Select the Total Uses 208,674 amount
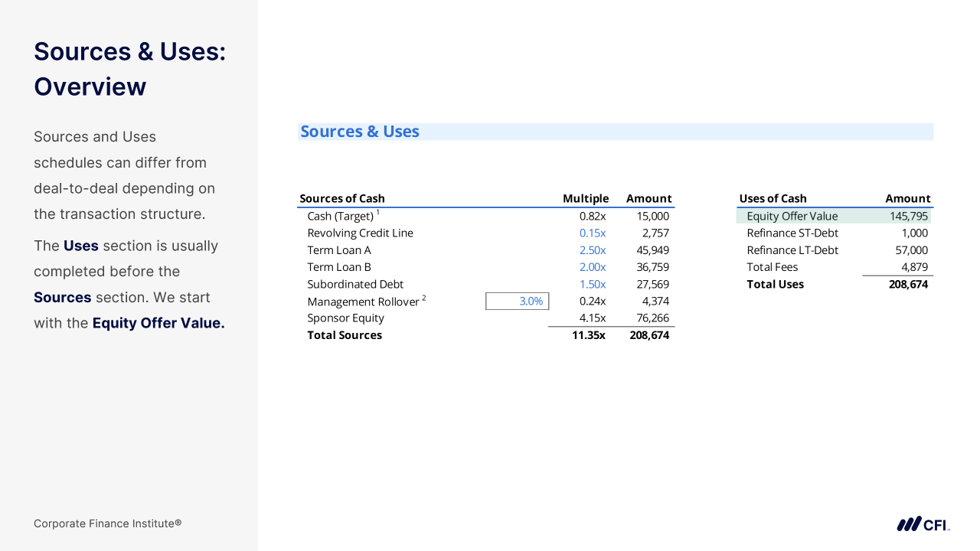The width and height of the screenshot is (980, 551). coord(907,285)
